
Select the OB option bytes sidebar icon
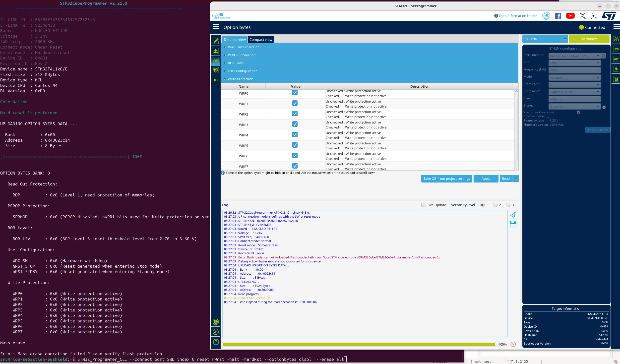coord(216,61)
